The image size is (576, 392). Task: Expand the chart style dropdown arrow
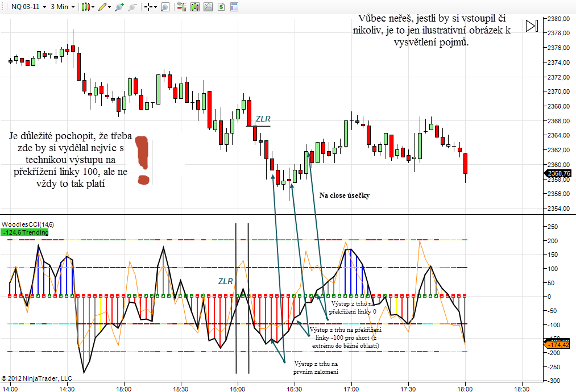(x=93, y=7)
